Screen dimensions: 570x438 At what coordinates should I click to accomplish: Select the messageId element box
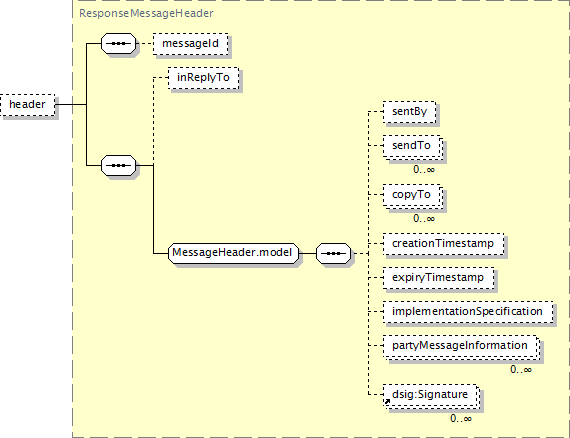(x=190, y=44)
